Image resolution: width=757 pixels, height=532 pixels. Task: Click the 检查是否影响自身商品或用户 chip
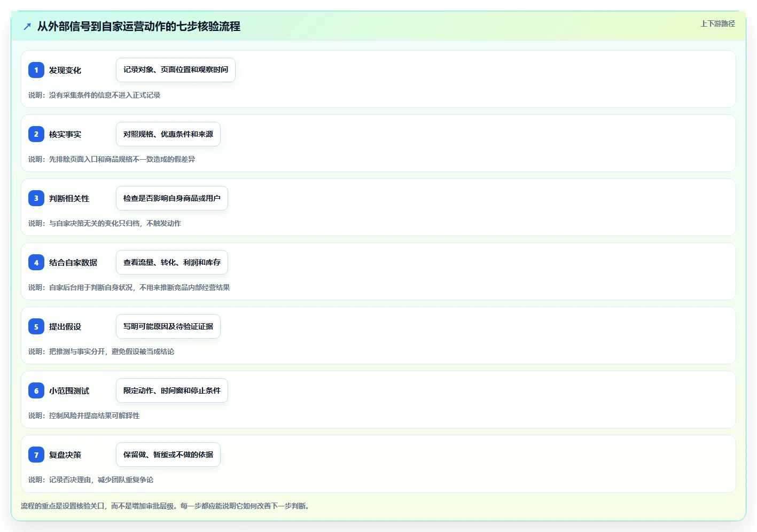(172, 198)
